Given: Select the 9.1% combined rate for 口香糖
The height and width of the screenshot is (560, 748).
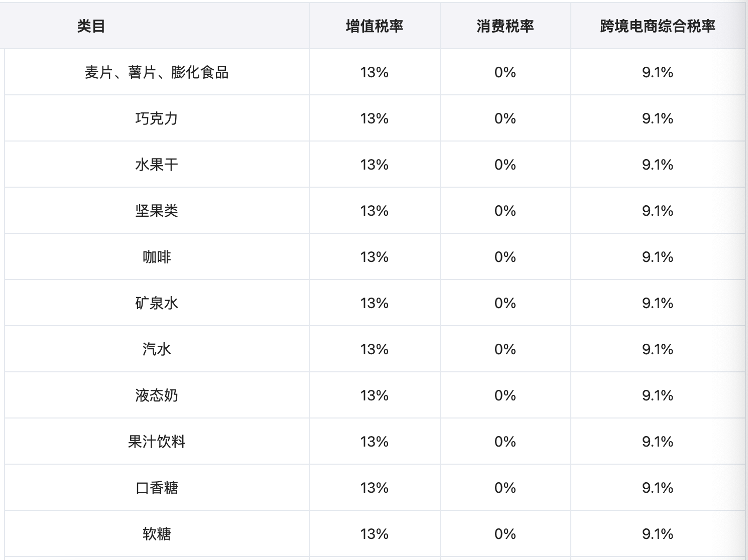Looking at the screenshot, I should [658, 488].
